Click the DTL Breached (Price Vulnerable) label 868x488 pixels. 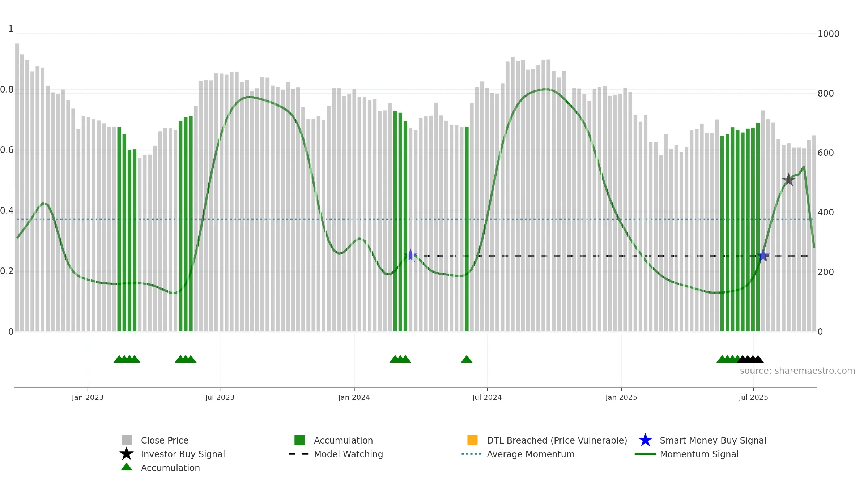coord(557,440)
